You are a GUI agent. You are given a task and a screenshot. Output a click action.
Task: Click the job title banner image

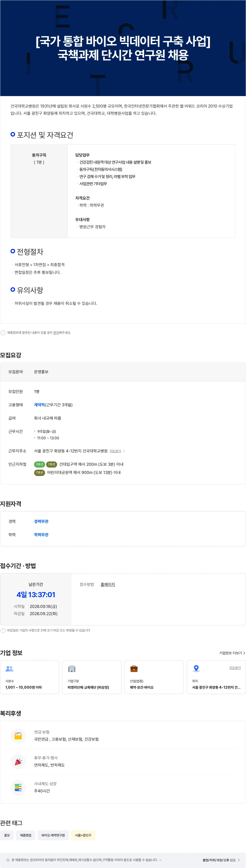click(123, 48)
